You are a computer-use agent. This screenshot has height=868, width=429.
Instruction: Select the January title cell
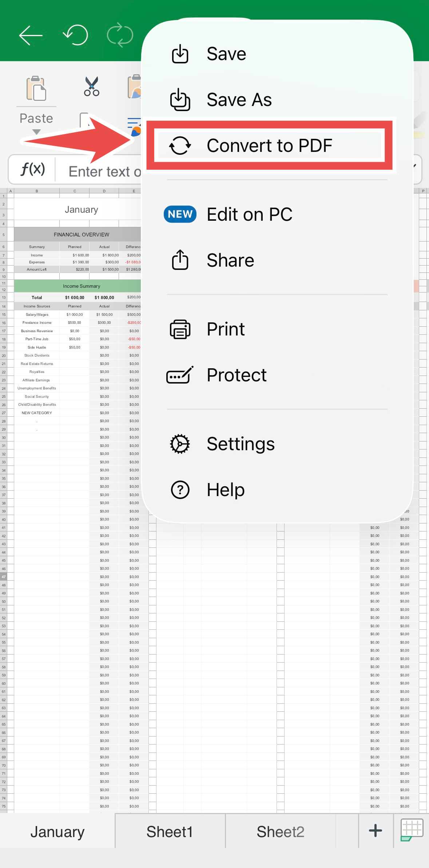pyautogui.click(x=78, y=209)
